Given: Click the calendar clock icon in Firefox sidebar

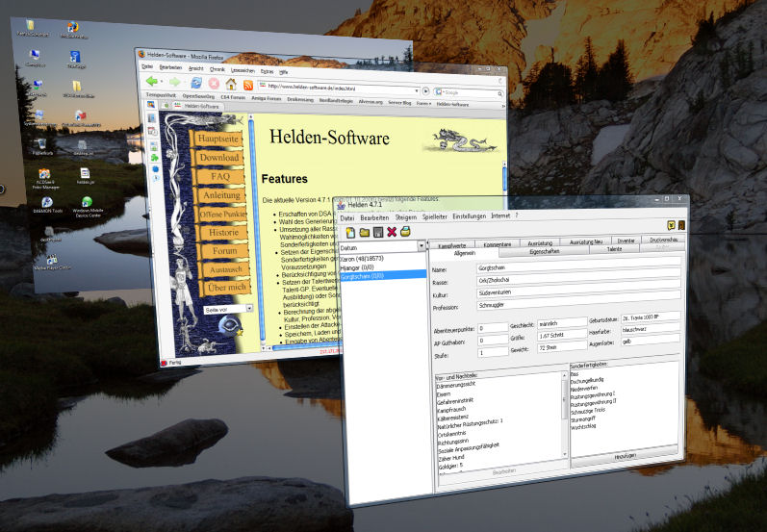Looking at the screenshot, I should 153,131.
